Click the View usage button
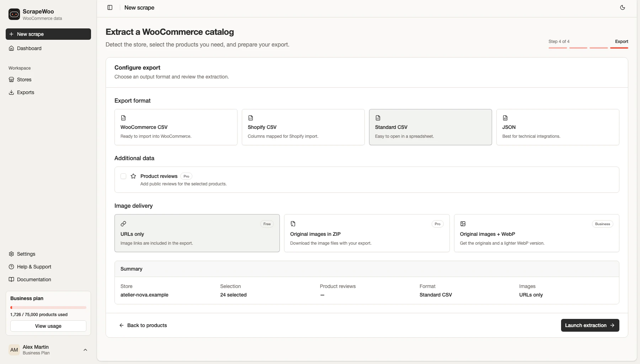 tap(48, 326)
